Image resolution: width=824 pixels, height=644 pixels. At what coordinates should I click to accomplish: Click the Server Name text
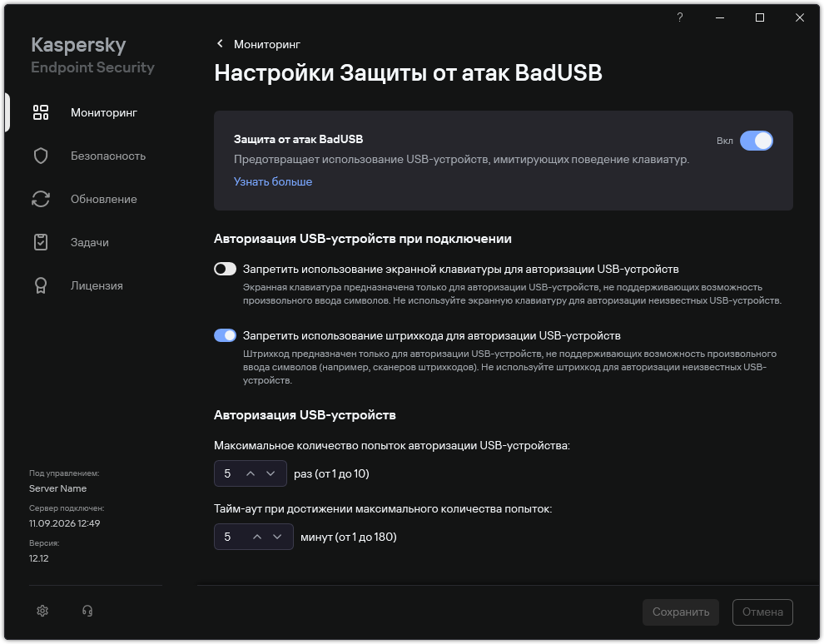coord(57,488)
